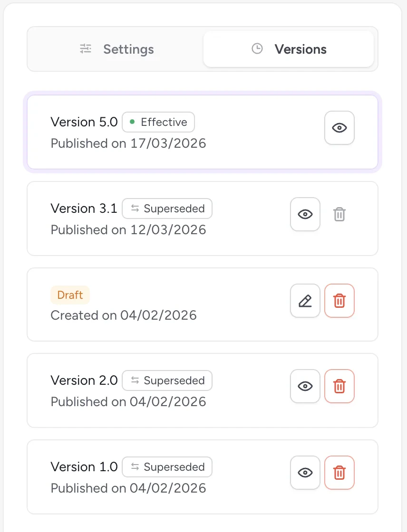Click the clock icon on Versions tab
The image size is (407, 532).
pos(257,48)
